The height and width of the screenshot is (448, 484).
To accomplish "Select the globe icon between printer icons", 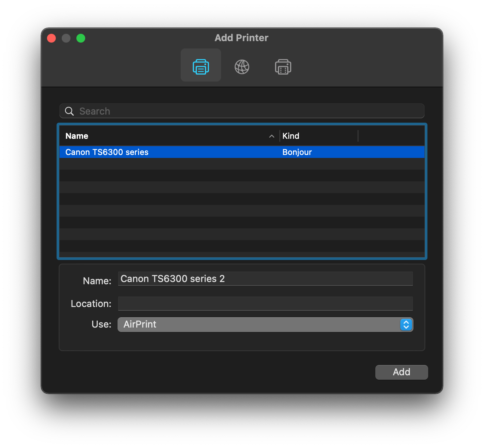I will (242, 66).
